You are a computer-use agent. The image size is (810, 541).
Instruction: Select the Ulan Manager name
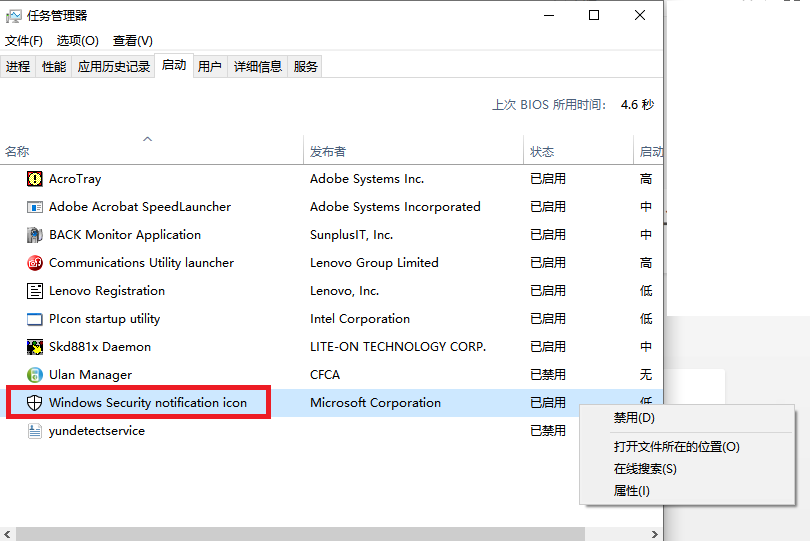(90, 375)
